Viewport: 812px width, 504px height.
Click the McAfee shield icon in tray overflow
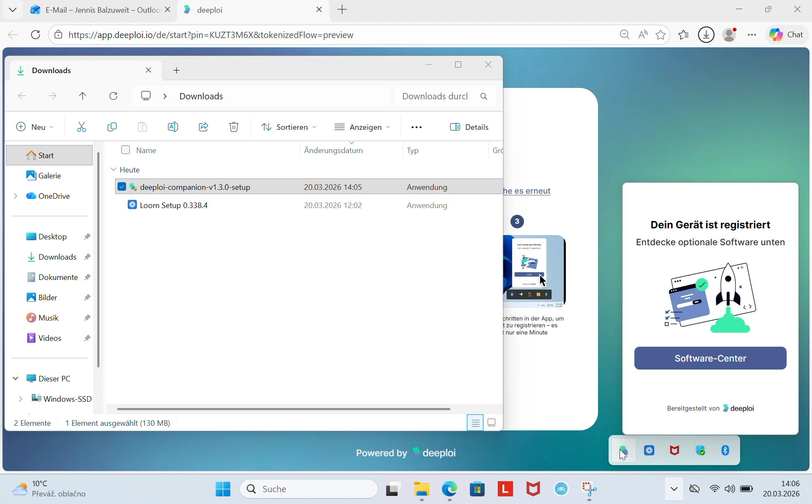[675, 451]
